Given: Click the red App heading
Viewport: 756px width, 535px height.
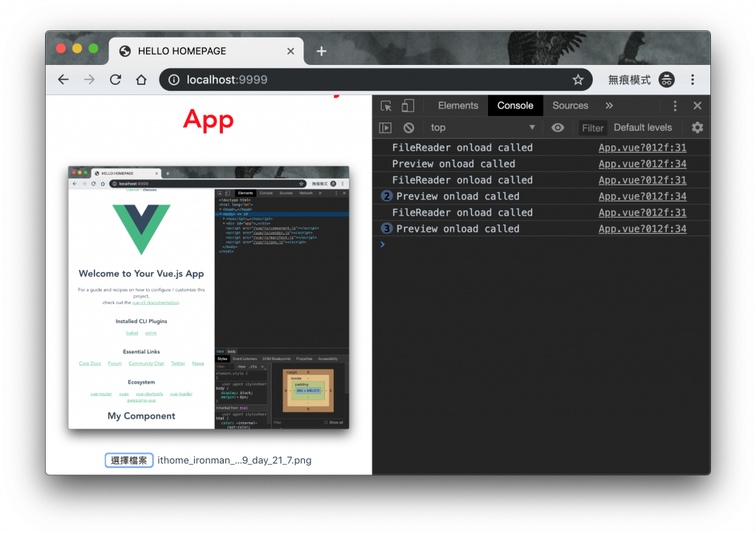Looking at the screenshot, I should pyautogui.click(x=208, y=120).
